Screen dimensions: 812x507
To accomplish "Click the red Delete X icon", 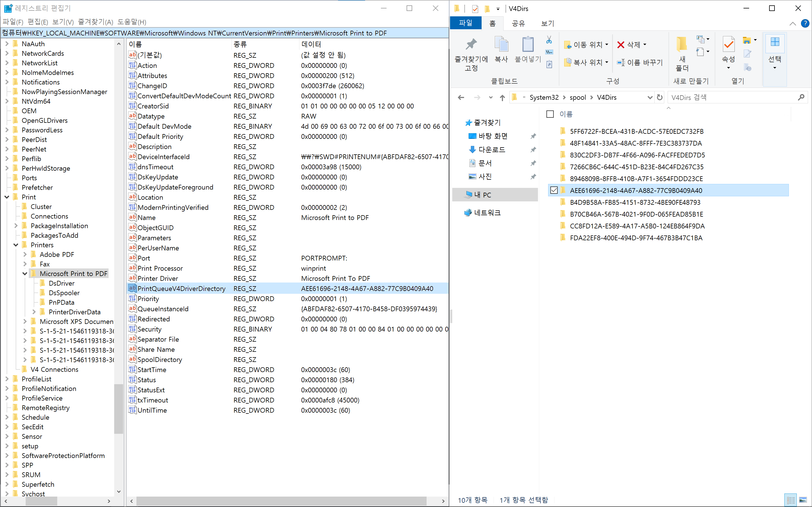I will click(621, 45).
